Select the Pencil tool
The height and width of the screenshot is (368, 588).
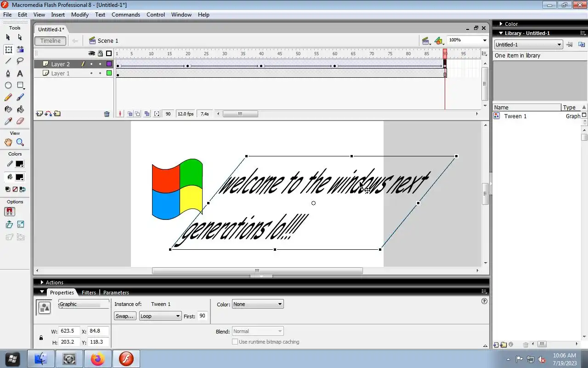point(8,98)
